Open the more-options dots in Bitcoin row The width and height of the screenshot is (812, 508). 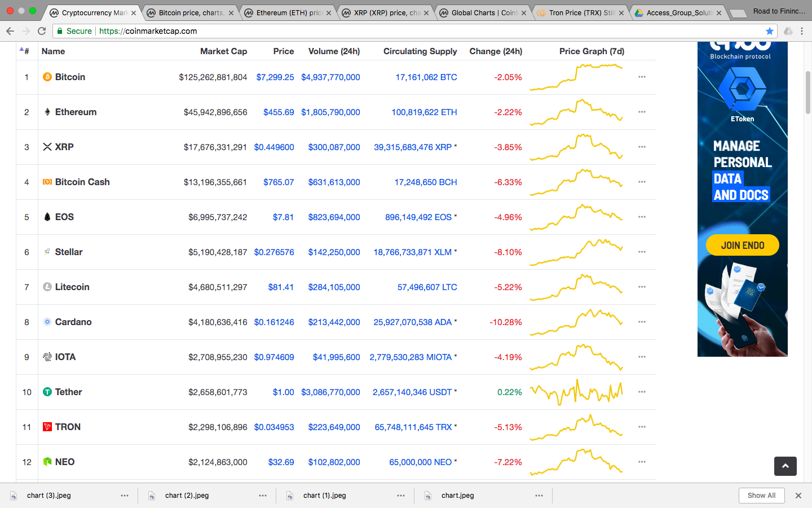click(x=642, y=77)
